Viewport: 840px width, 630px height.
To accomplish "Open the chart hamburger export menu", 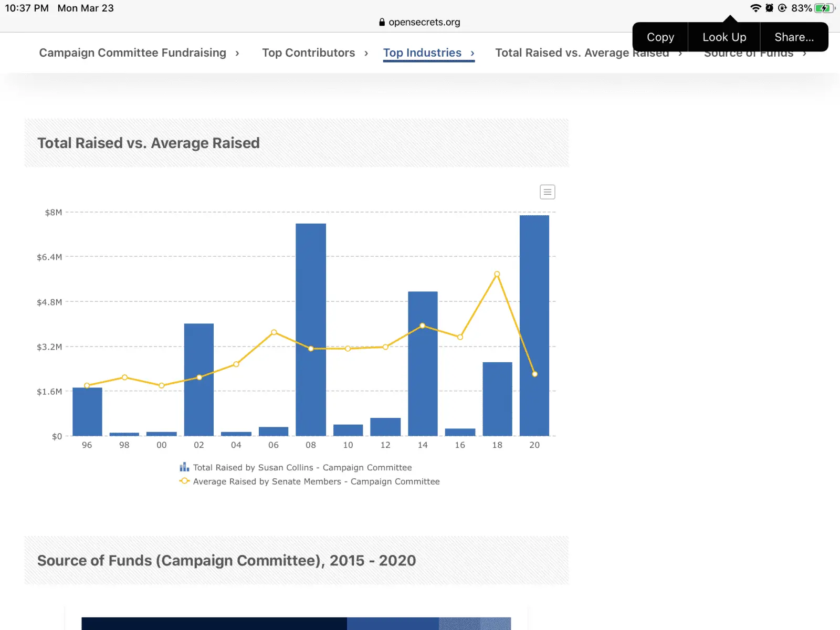I will 547,192.
